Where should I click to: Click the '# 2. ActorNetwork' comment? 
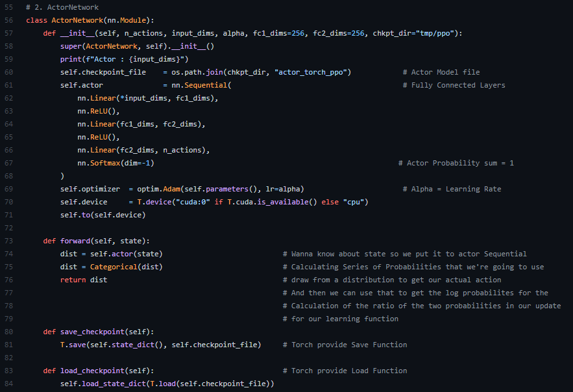pos(62,7)
